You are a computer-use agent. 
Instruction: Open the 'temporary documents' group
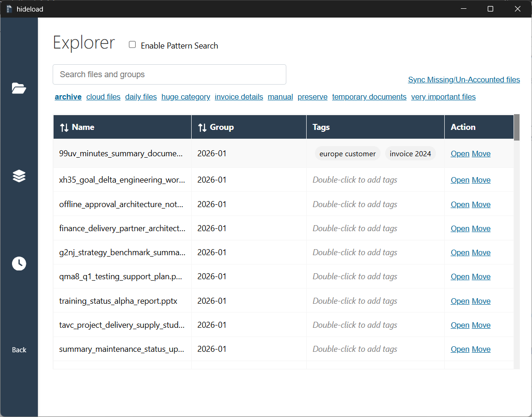click(x=369, y=97)
